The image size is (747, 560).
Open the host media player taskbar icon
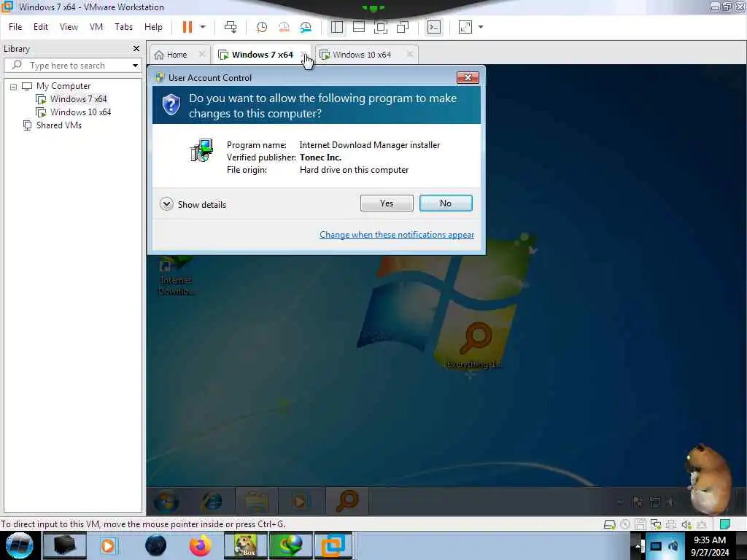coord(108,545)
